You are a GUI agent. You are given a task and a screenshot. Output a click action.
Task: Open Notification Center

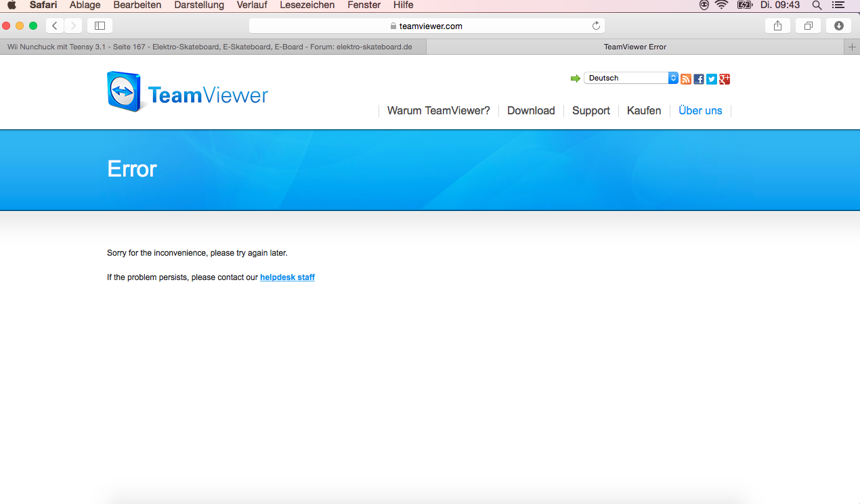pyautogui.click(x=838, y=5)
